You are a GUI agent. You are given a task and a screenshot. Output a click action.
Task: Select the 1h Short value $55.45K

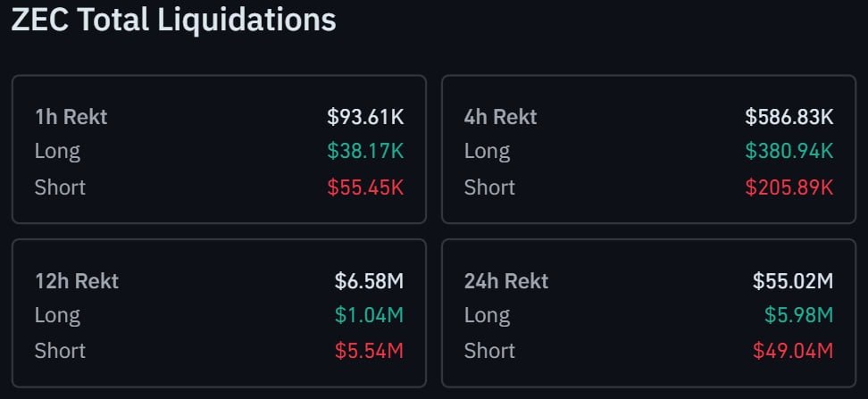point(365,187)
